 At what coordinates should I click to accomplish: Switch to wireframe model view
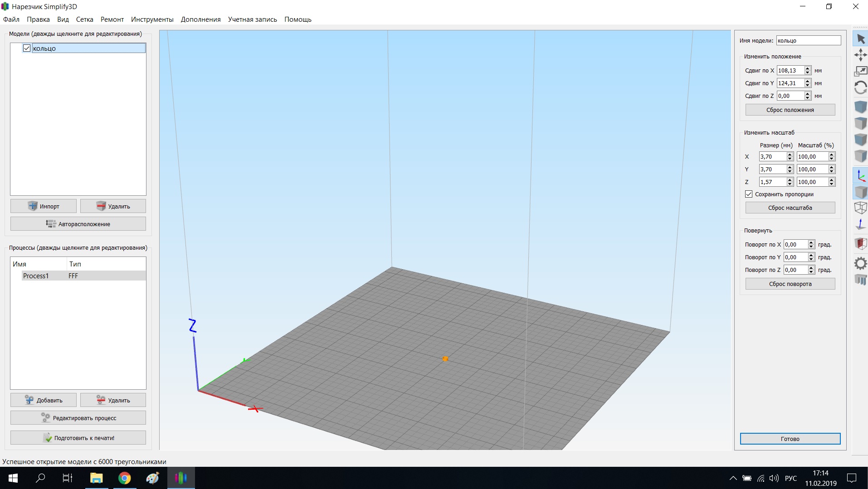860,208
